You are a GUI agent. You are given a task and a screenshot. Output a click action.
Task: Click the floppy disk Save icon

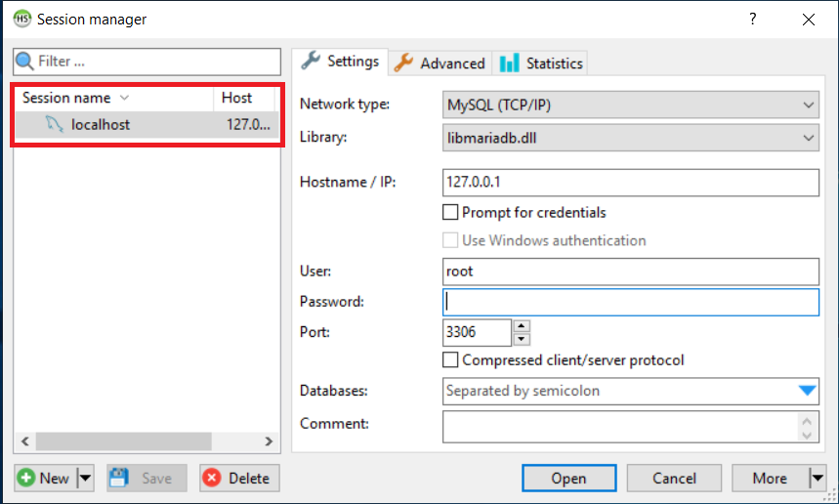pyautogui.click(x=119, y=478)
